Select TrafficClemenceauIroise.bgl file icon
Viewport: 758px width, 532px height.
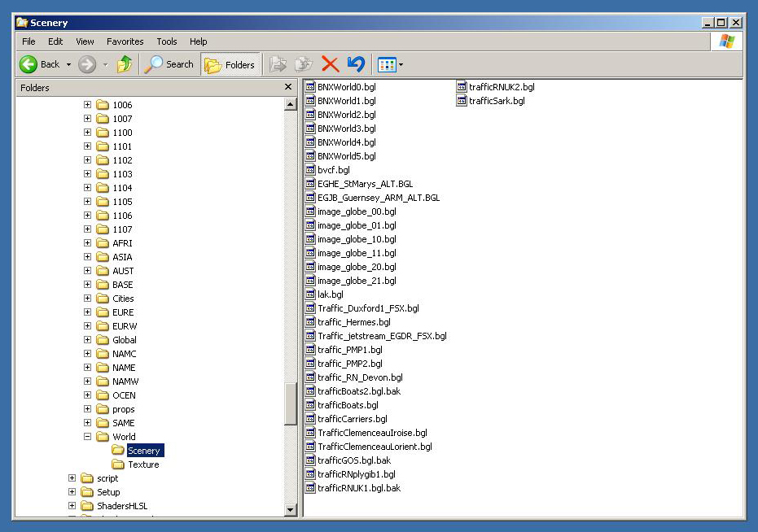click(x=311, y=433)
